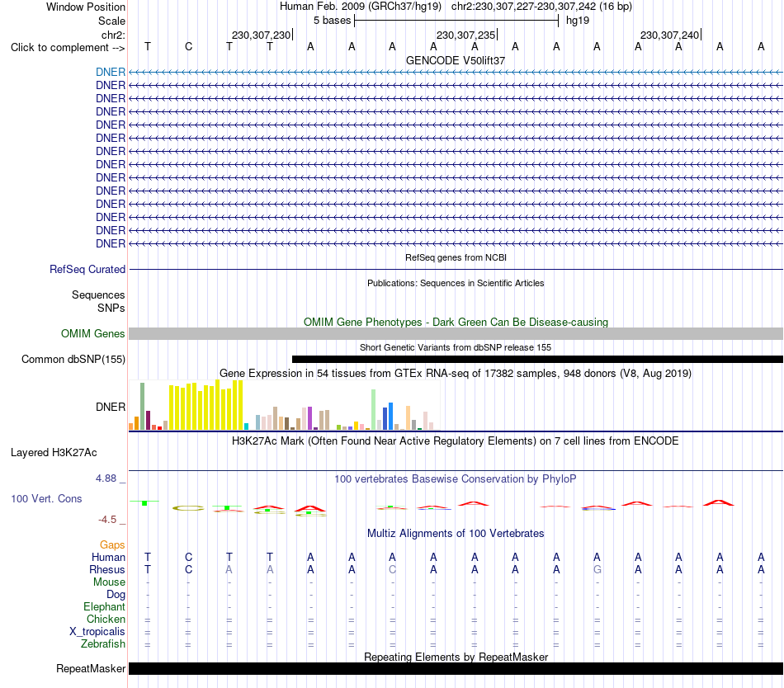Viewport: 784px width, 688px height.
Task: Click the black RepeatMasker element bar
Action: tap(456, 668)
